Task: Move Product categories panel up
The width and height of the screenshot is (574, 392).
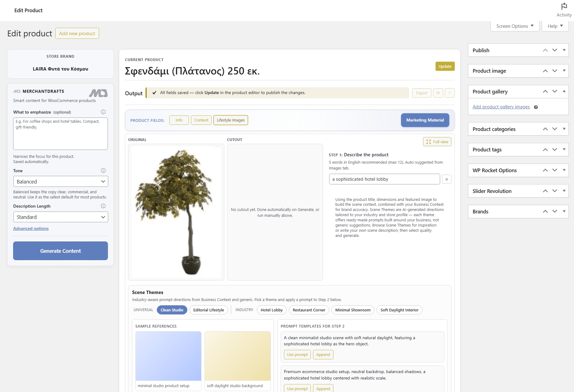Action: click(545, 129)
